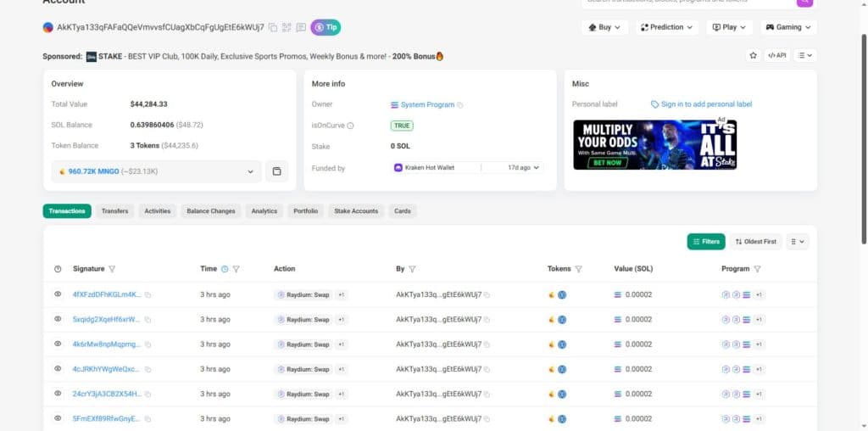Click the help icon in table header
The image size is (868, 431).
(58, 269)
